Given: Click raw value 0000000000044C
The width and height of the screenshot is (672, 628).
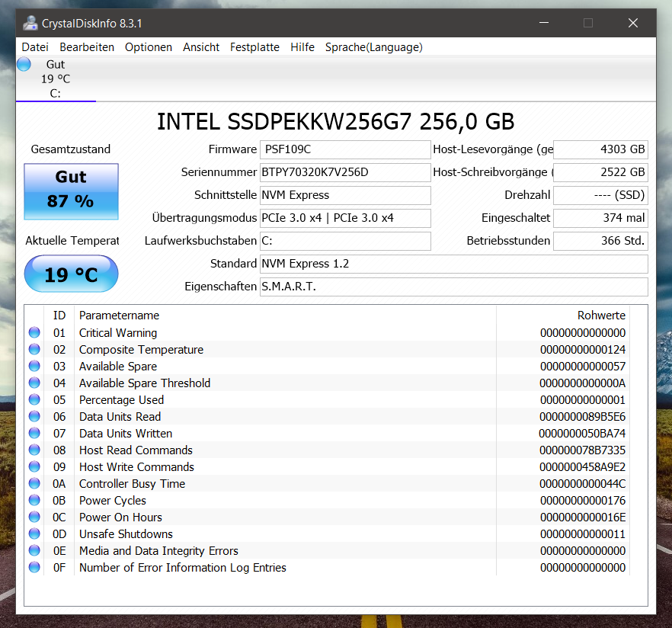Looking at the screenshot, I should click(x=582, y=483).
